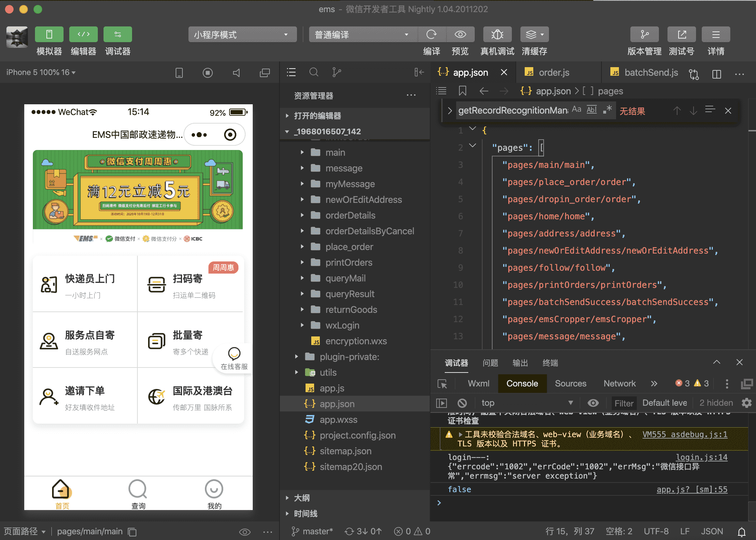Tap the 快递员上门 courier pickup card
This screenshot has height=540, width=756.
(x=85, y=284)
